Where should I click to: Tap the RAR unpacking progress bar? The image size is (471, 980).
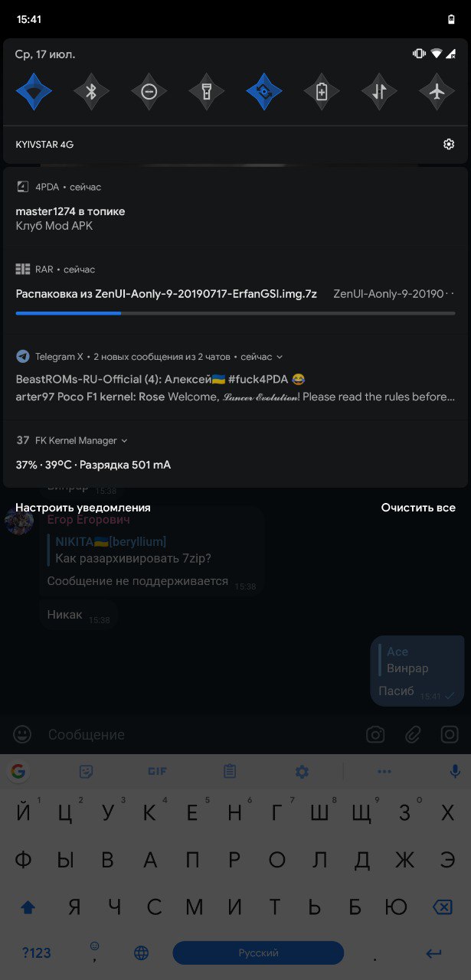235,313
